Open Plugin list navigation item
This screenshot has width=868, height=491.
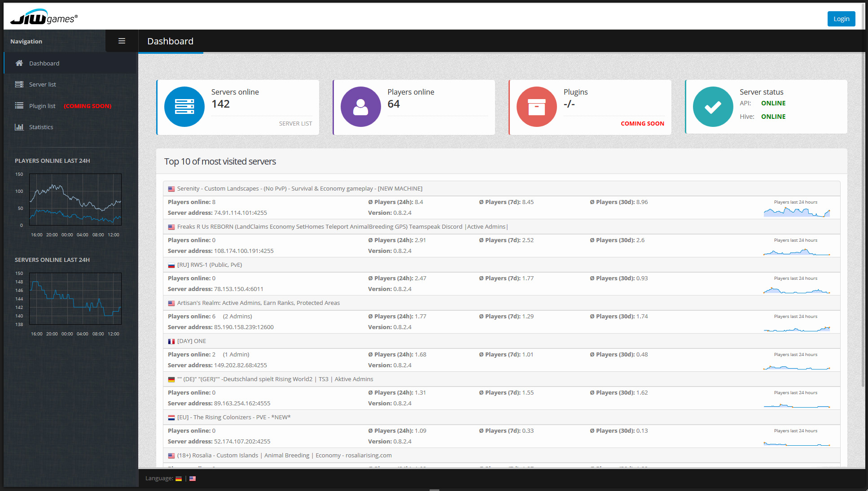click(42, 106)
